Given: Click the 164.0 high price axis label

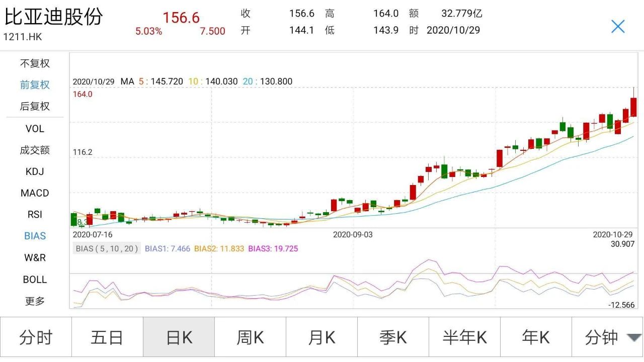Looking at the screenshot, I should (83, 94).
